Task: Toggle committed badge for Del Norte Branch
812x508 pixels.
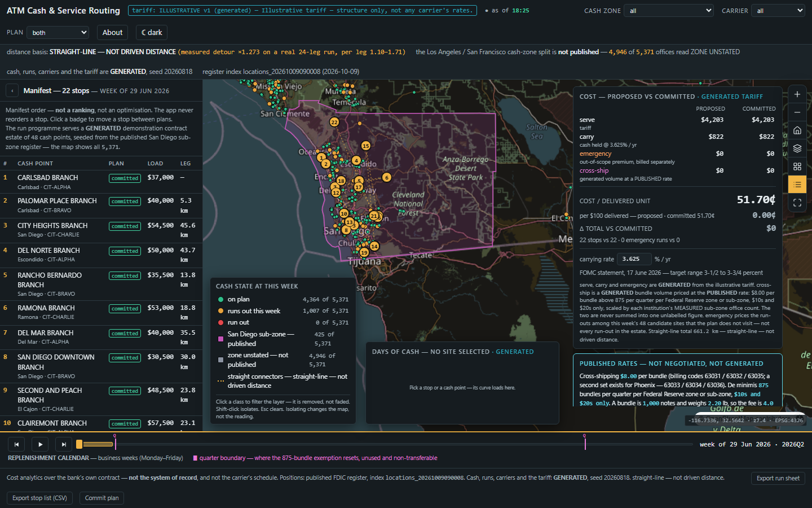Action: coord(125,251)
